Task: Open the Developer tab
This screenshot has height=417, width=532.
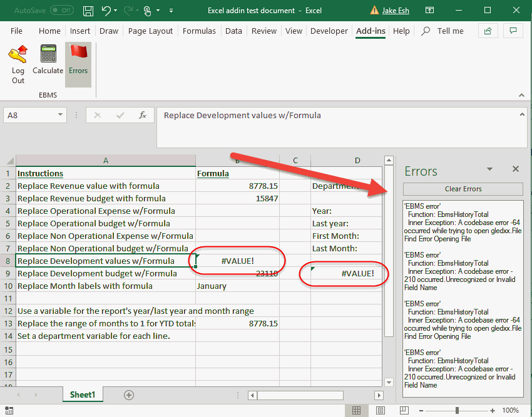Action: tap(329, 31)
